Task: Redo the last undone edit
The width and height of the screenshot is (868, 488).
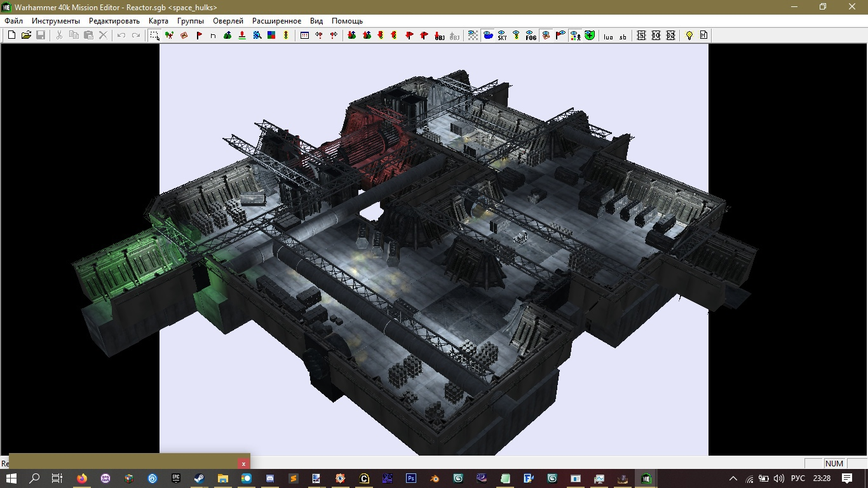Action: [x=135, y=36]
